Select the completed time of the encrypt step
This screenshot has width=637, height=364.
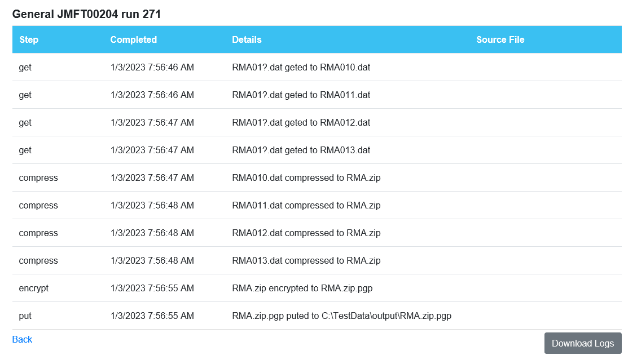click(x=152, y=288)
